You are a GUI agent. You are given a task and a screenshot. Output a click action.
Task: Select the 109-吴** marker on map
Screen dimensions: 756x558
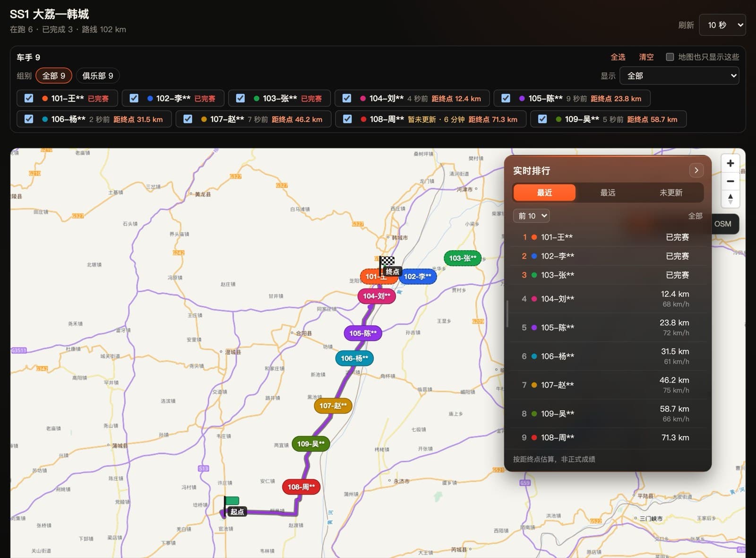coord(311,444)
